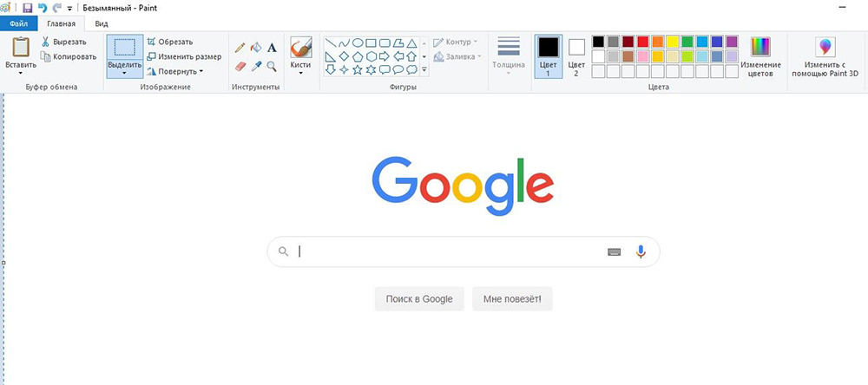Pick the curve shape
868x385 pixels.
pyautogui.click(x=345, y=43)
